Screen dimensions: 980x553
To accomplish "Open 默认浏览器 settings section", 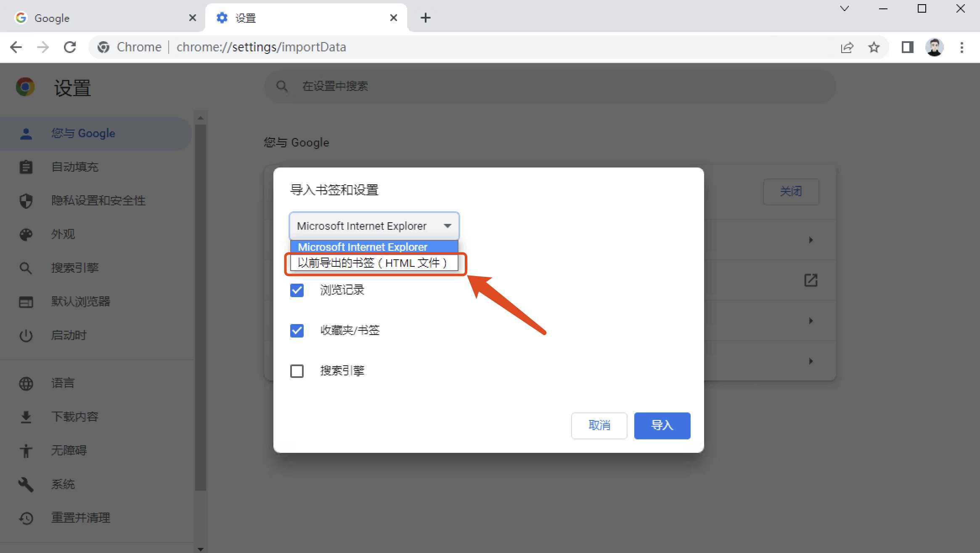I will (x=96, y=302).
